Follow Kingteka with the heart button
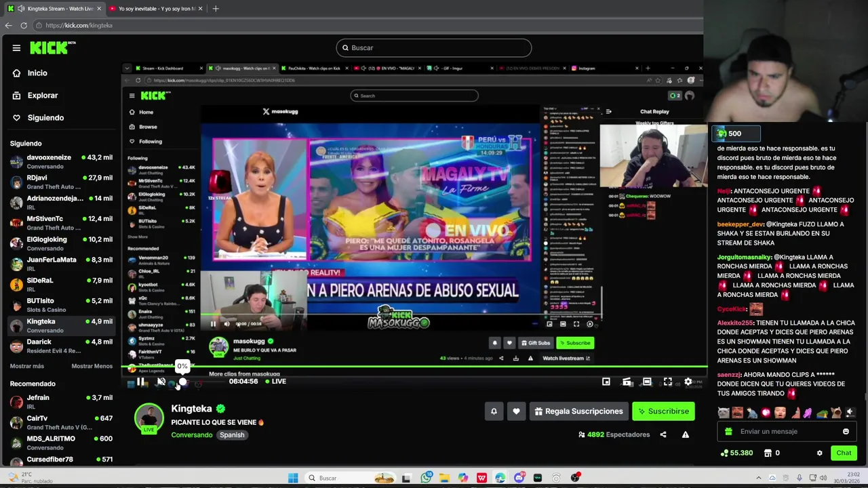868x488 pixels. point(516,411)
